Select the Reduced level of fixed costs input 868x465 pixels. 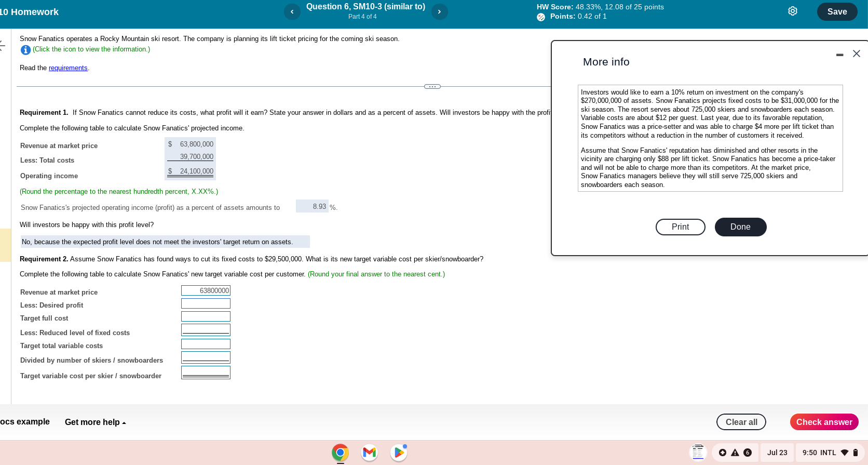coord(206,330)
